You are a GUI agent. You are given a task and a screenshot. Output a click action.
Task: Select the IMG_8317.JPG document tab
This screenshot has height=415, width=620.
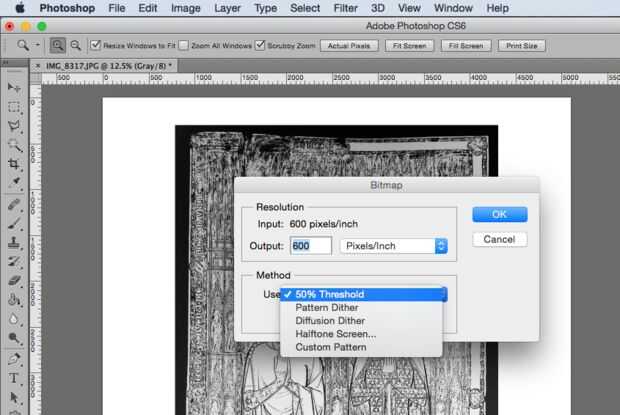click(109, 66)
